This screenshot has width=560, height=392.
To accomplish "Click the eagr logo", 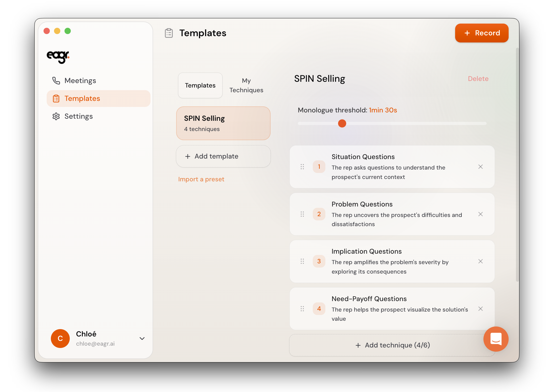I will [58, 57].
